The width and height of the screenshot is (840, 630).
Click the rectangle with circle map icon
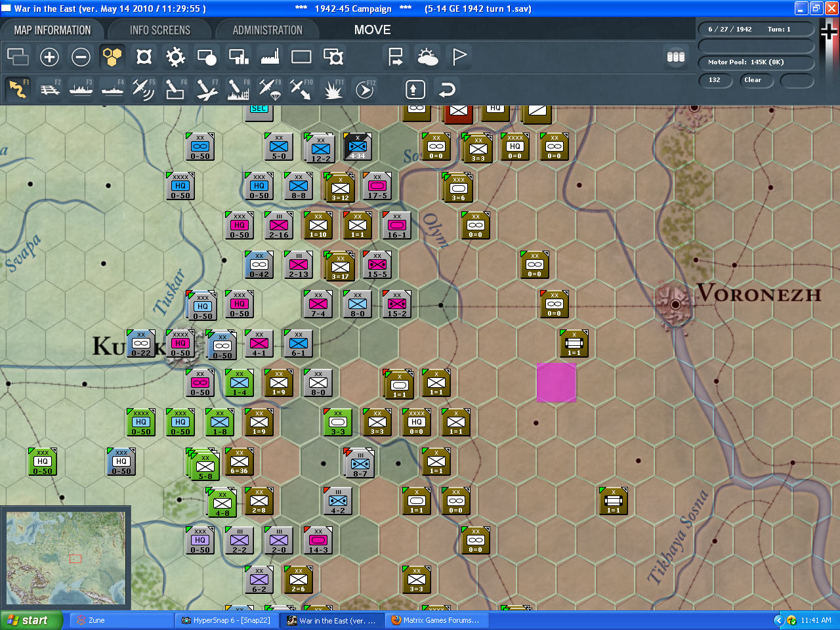pyautogui.click(x=207, y=57)
